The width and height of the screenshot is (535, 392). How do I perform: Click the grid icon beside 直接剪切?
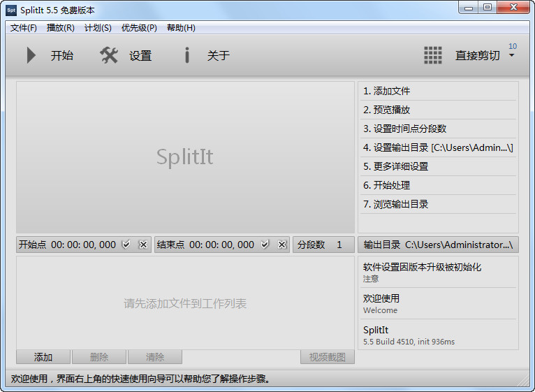pos(432,55)
